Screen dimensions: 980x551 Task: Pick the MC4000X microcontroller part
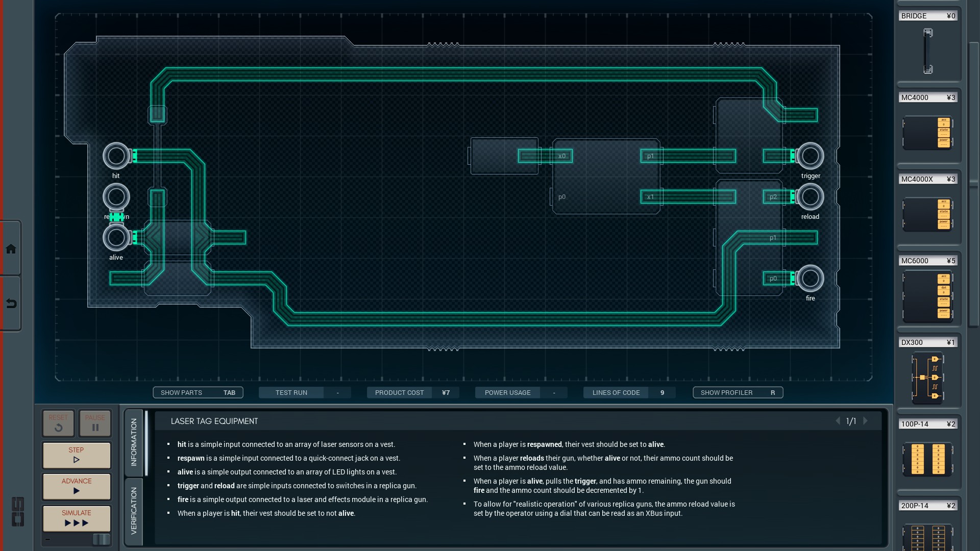click(x=927, y=214)
